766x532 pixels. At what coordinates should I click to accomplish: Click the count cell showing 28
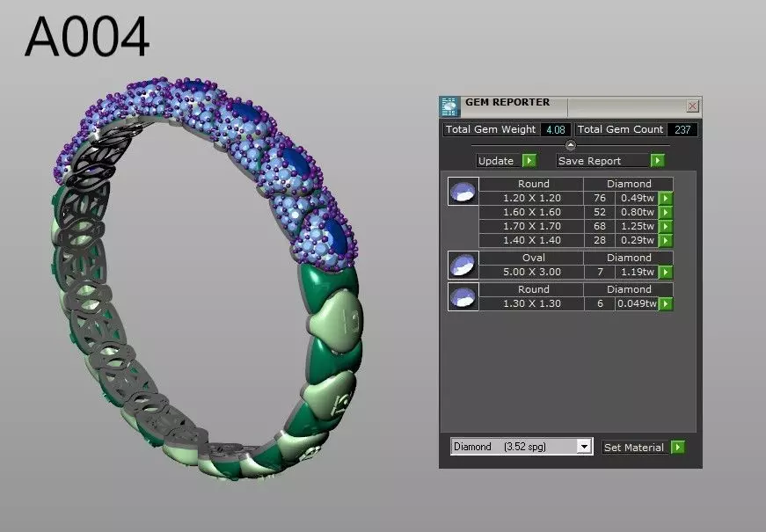tap(600, 240)
